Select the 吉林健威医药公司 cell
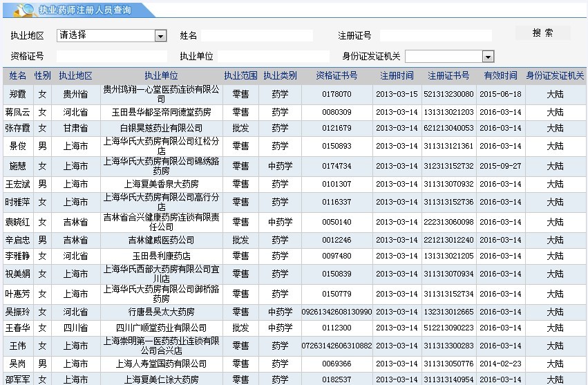This screenshot has height=385, width=588. 161,240
